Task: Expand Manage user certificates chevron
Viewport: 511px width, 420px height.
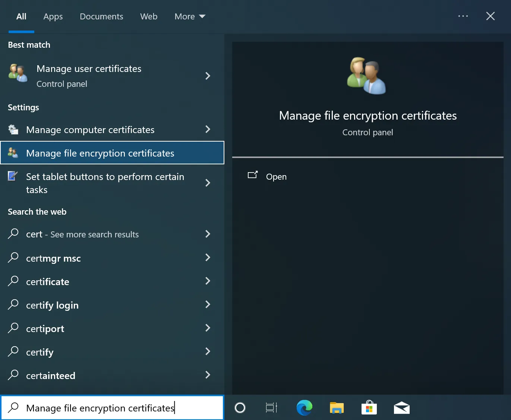Action: pyautogui.click(x=208, y=76)
